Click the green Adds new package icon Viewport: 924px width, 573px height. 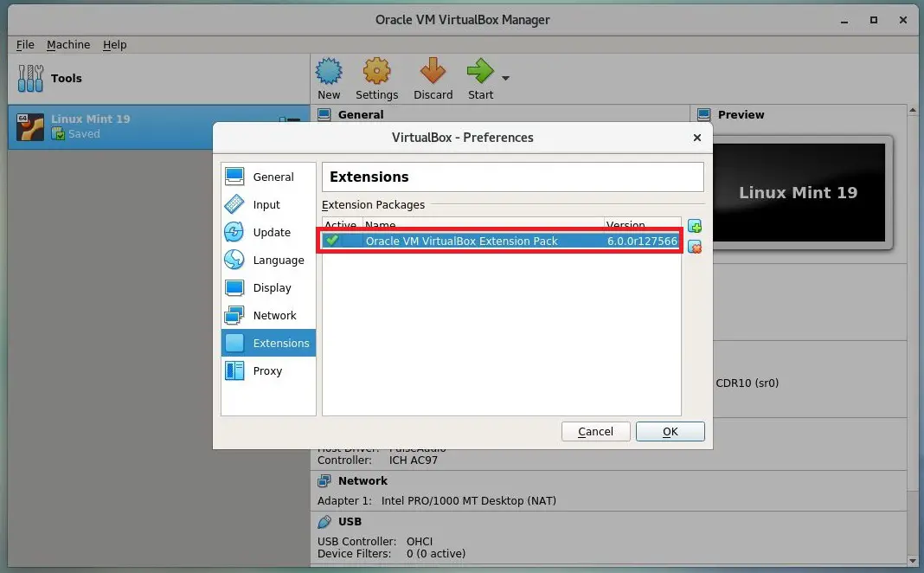tap(695, 226)
